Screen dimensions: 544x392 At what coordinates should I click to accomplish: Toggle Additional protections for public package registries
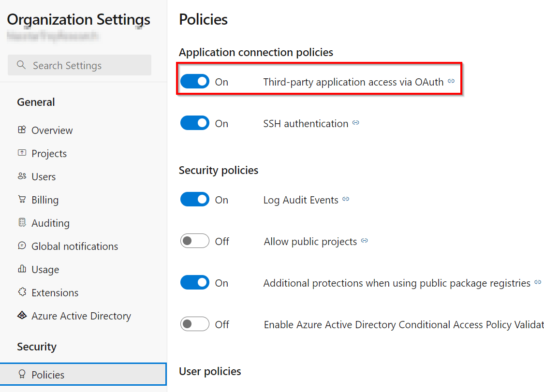pyautogui.click(x=195, y=283)
